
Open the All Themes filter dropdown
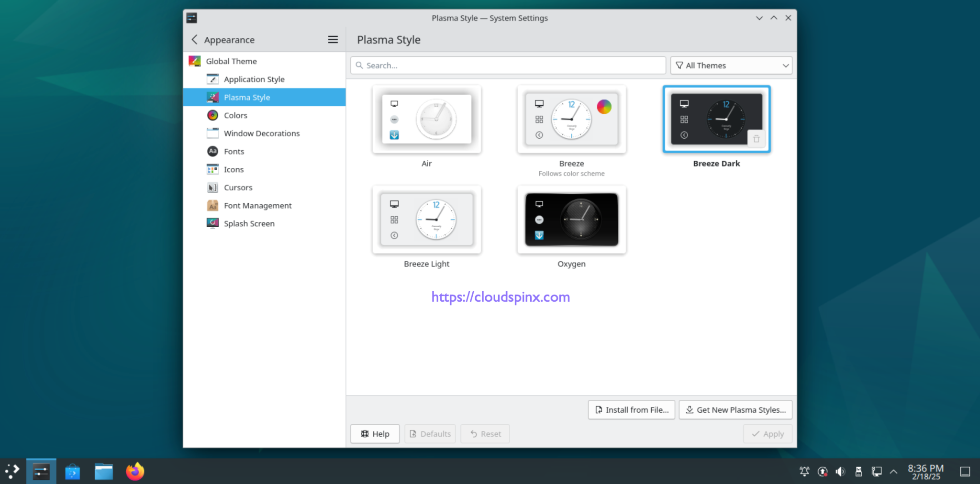731,65
